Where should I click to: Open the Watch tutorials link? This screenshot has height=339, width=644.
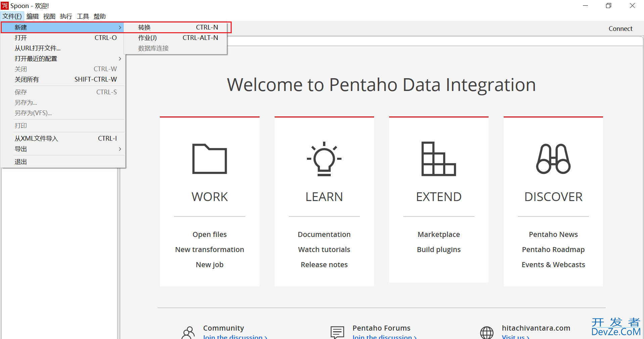324,250
